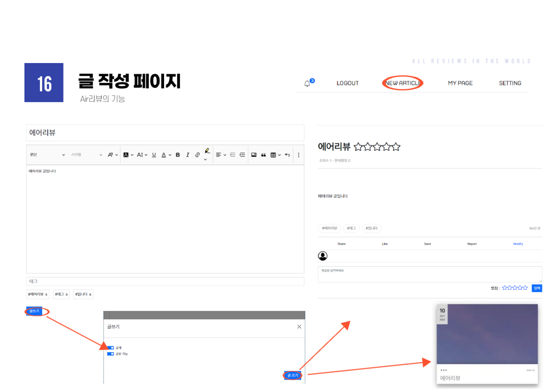Decrease indent with the outdent icon
Screen dimensions: 555x392
232,155
